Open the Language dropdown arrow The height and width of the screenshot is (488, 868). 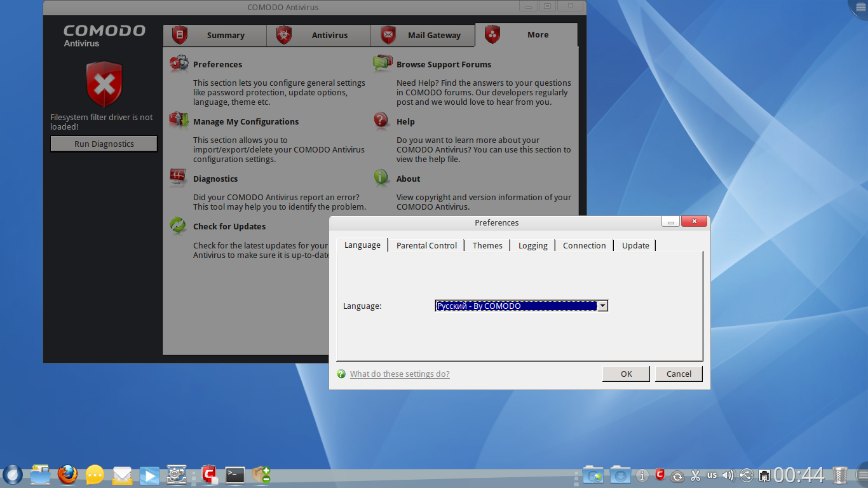point(603,306)
